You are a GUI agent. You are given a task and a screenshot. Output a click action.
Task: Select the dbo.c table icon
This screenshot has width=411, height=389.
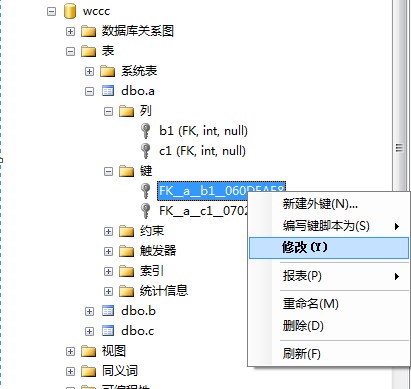click(x=108, y=331)
